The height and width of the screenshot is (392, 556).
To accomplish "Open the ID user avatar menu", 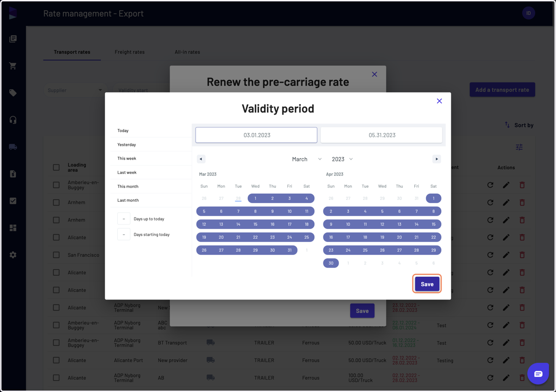I will point(529,13).
